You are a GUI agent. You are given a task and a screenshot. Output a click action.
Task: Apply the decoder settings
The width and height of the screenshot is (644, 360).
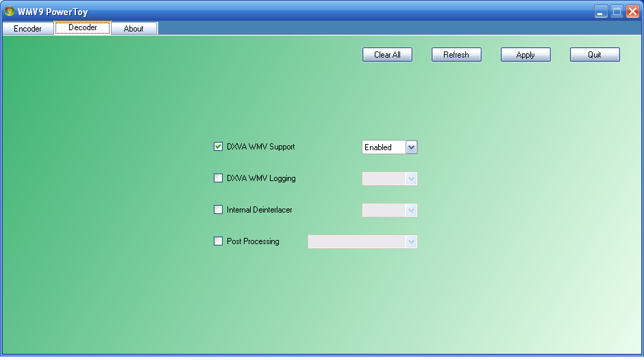525,55
